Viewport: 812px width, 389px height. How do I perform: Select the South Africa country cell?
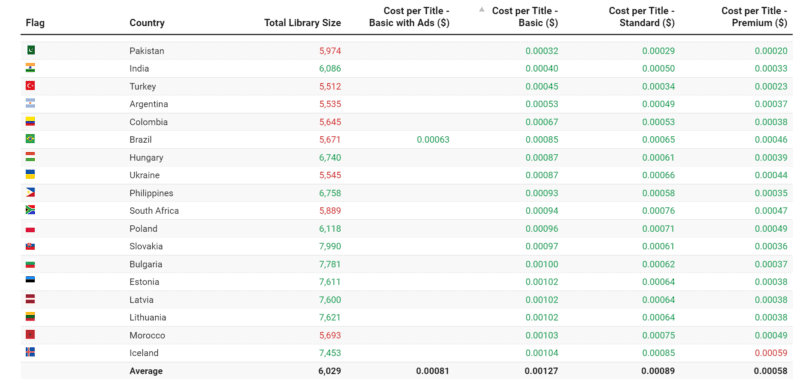154,211
